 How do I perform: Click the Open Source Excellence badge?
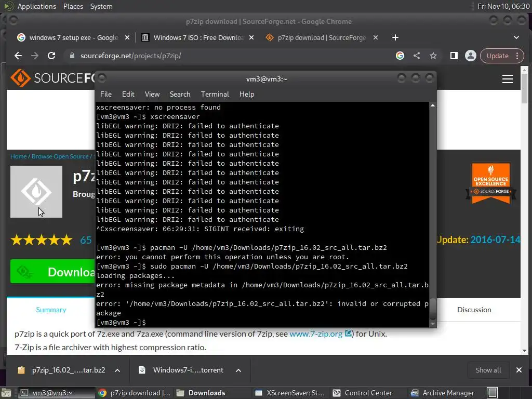pos(491,183)
